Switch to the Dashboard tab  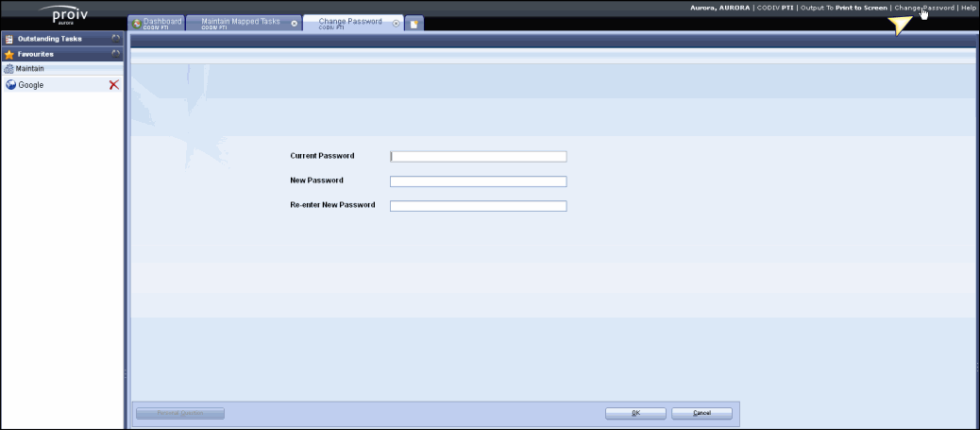pyautogui.click(x=161, y=23)
